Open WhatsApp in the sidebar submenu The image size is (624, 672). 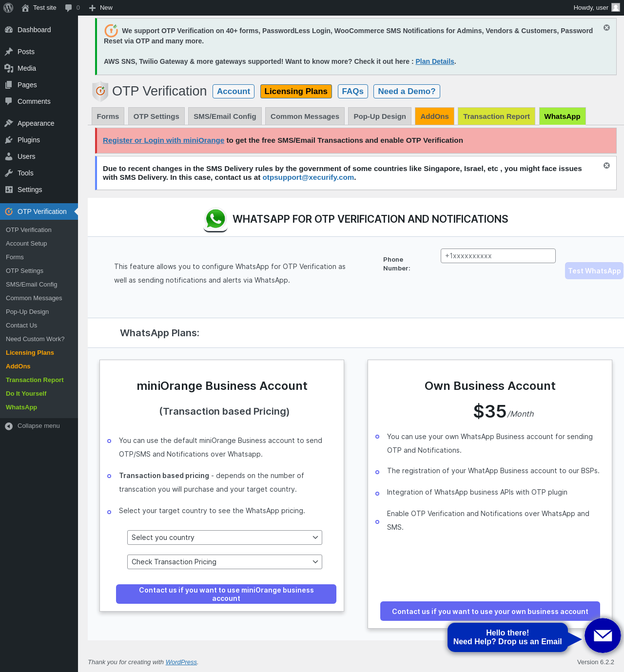[x=21, y=407]
